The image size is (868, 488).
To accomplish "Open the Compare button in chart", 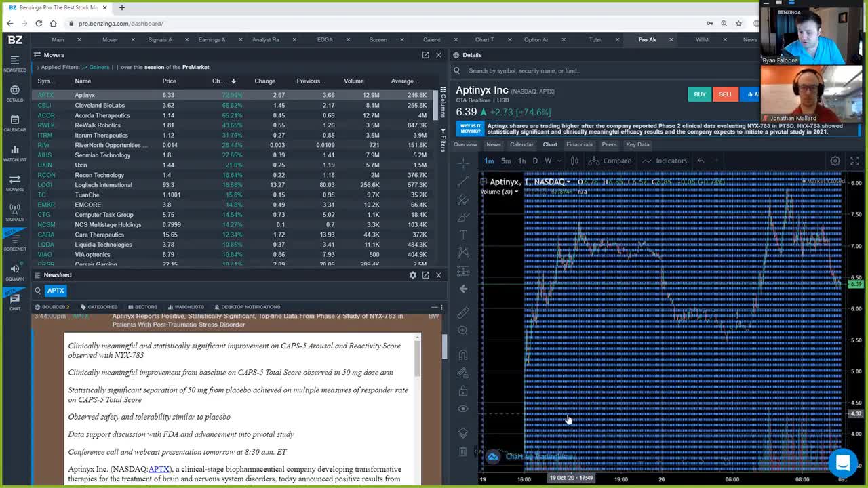I will click(x=610, y=161).
